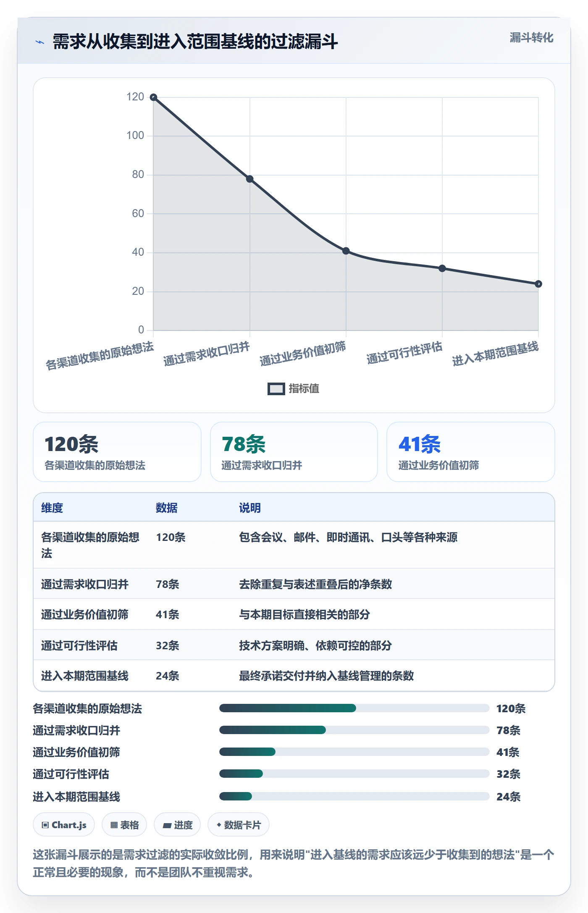Image resolution: width=588 pixels, height=913 pixels.
Task: Click the title 需求从收集到进入范围基线的过滤漏斗
Action: [195, 42]
